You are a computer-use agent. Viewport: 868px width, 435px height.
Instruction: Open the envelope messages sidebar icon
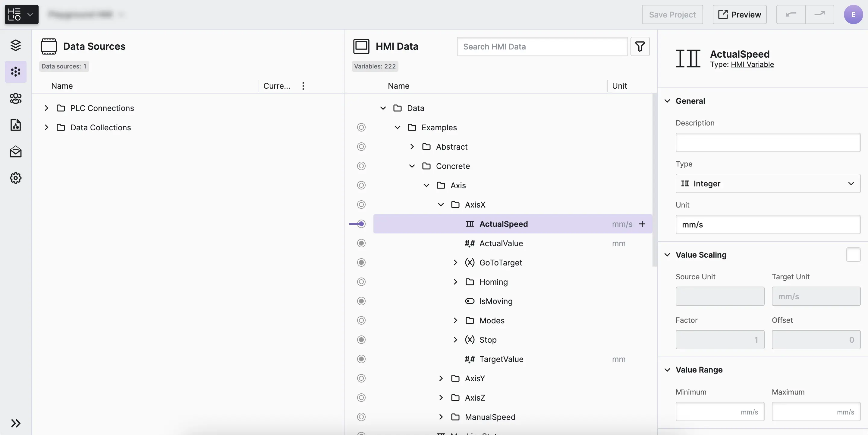15,152
